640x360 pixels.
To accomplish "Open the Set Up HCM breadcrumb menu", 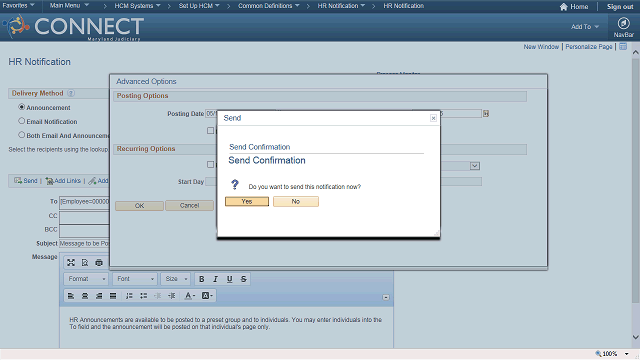I will coord(199,6).
